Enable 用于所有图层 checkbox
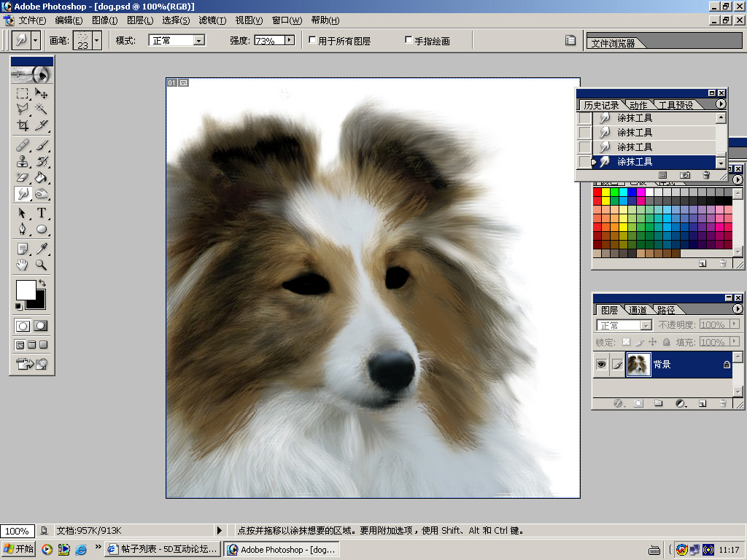This screenshot has height=560, width=747. 312,40
